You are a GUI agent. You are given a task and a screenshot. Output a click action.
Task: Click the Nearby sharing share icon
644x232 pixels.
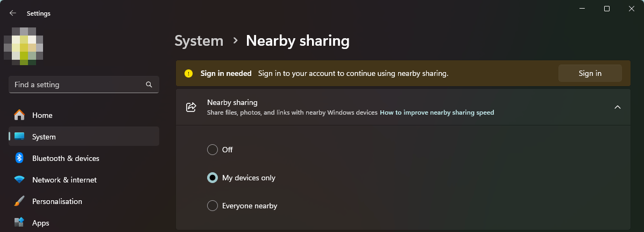(191, 107)
